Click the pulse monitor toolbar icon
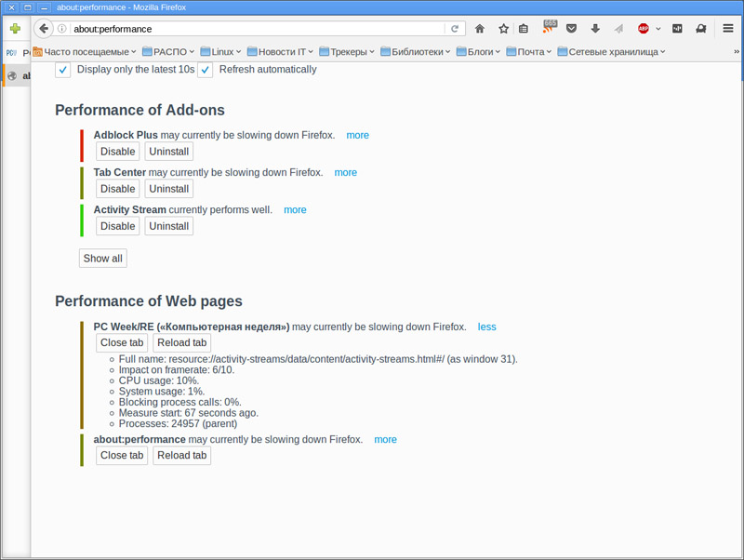Screen dimensions: 744x560 (x=677, y=29)
